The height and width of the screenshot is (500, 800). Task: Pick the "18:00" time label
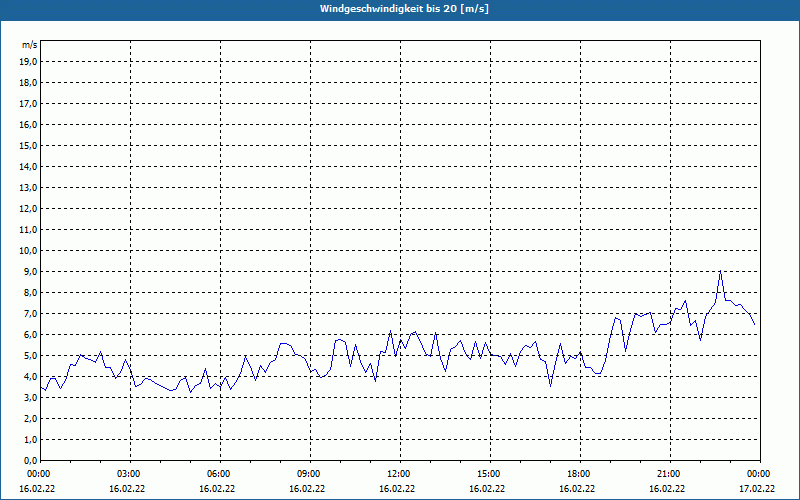pos(579,474)
